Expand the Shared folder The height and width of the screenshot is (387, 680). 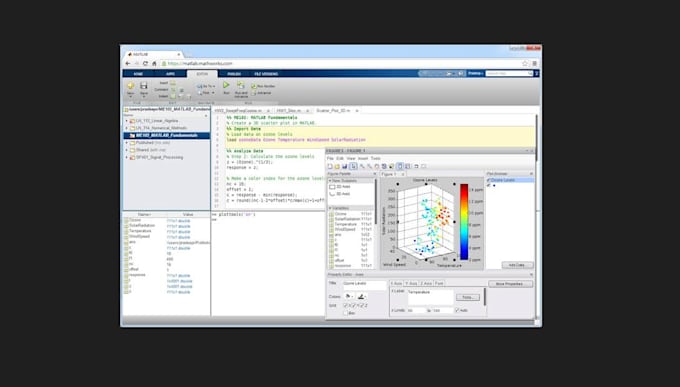(127, 150)
